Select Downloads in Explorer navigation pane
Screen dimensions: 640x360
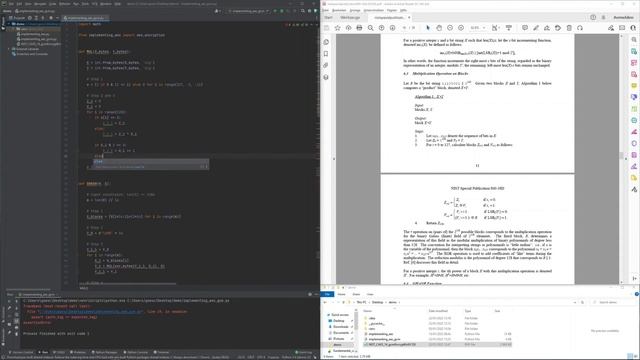coord(340,327)
